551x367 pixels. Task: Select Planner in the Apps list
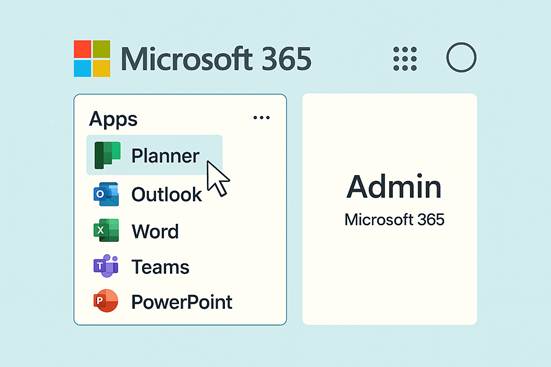click(x=155, y=155)
